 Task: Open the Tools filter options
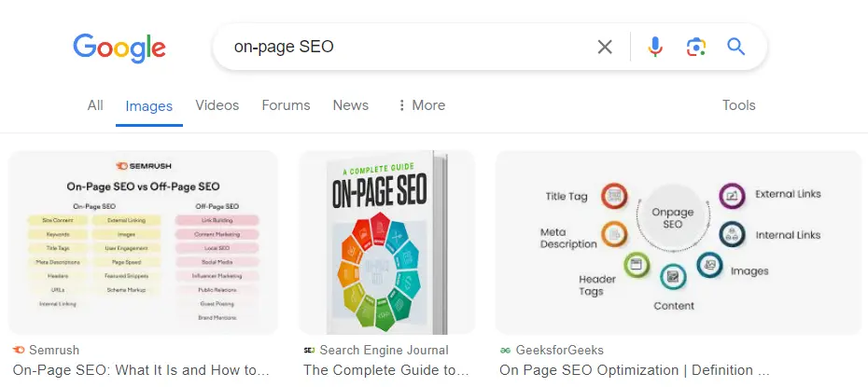tap(738, 105)
